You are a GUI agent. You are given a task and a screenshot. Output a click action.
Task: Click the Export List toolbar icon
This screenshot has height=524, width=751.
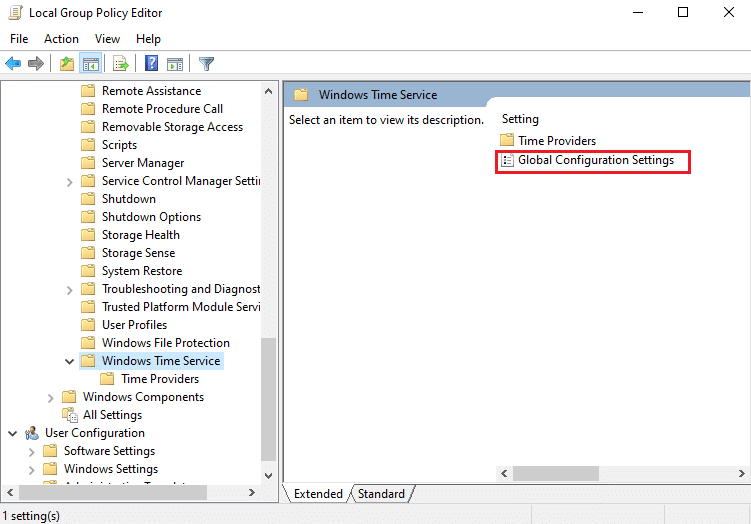point(121,64)
